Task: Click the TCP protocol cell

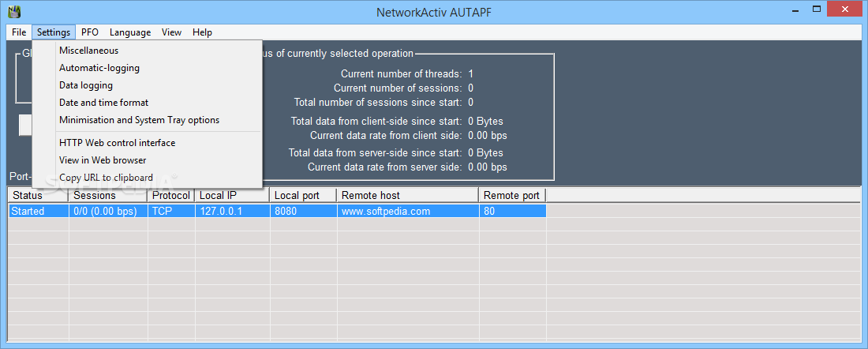Action: (x=171, y=211)
